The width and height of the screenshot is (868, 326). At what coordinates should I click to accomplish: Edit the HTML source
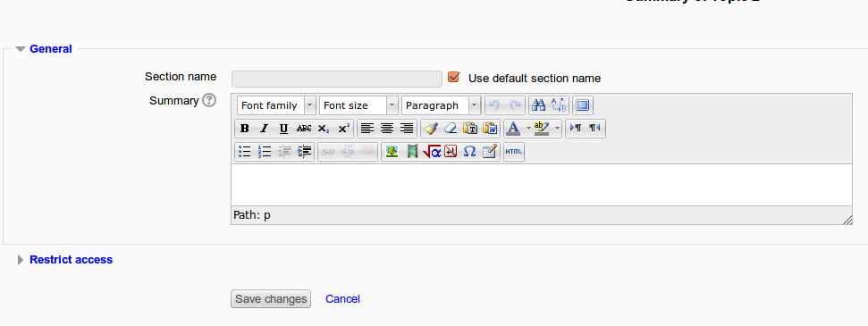point(514,151)
